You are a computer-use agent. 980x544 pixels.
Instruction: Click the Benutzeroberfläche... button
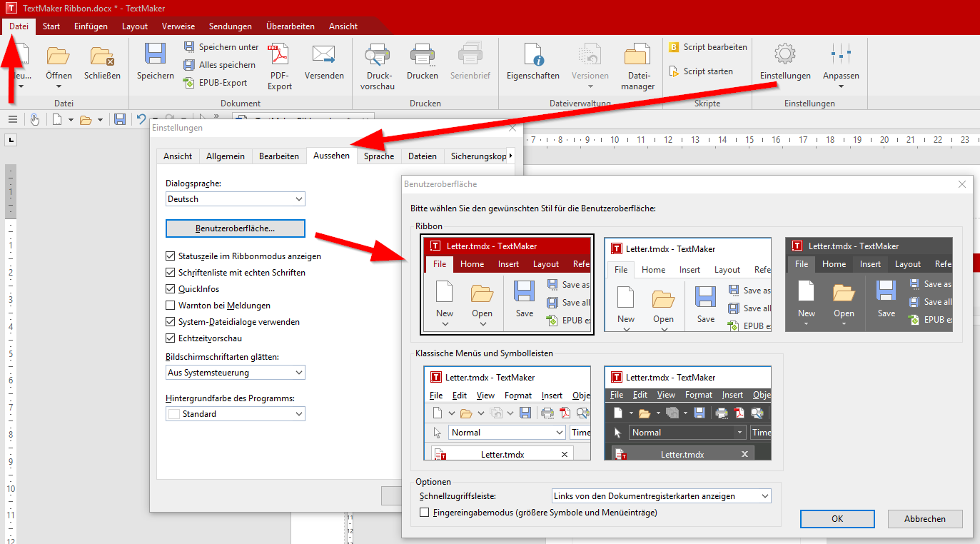(x=236, y=228)
